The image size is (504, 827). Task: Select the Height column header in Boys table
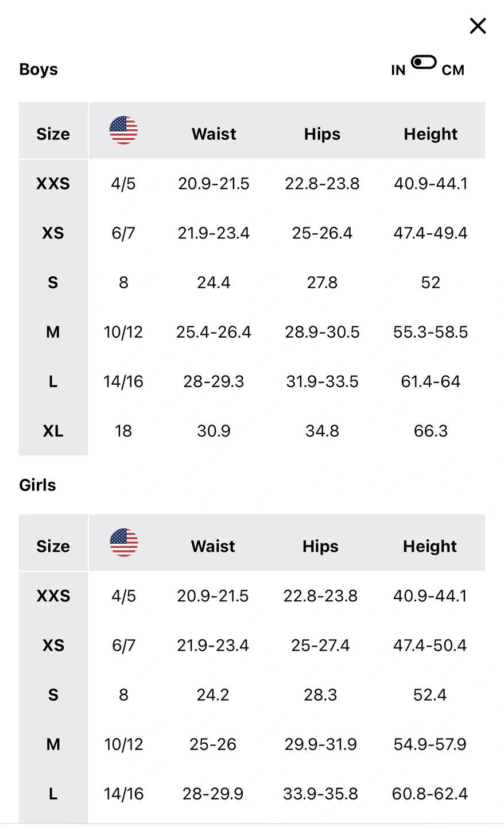tap(431, 134)
